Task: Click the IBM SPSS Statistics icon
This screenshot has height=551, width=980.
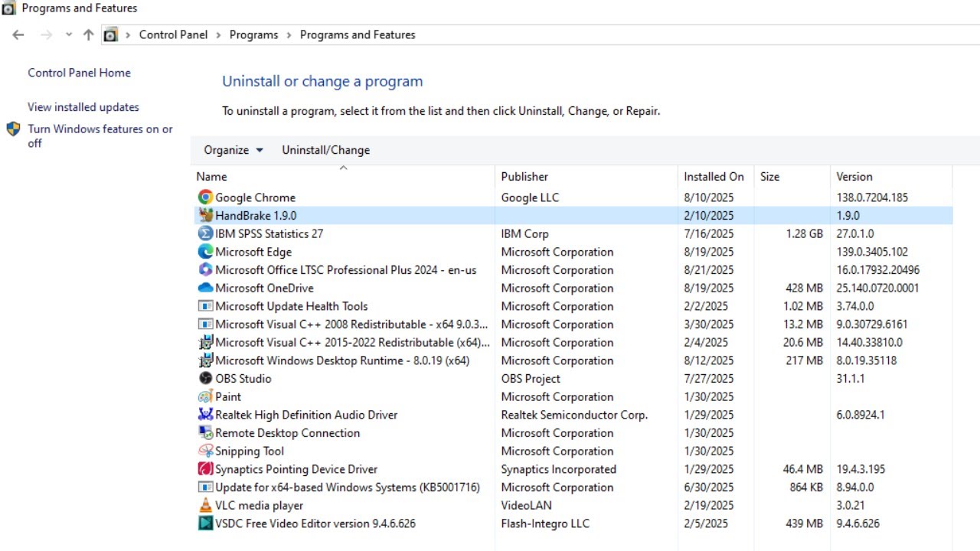Action: (205, 233)
